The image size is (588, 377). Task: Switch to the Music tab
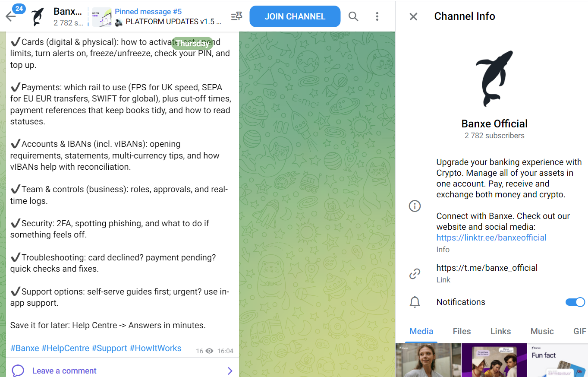[542, 331]
